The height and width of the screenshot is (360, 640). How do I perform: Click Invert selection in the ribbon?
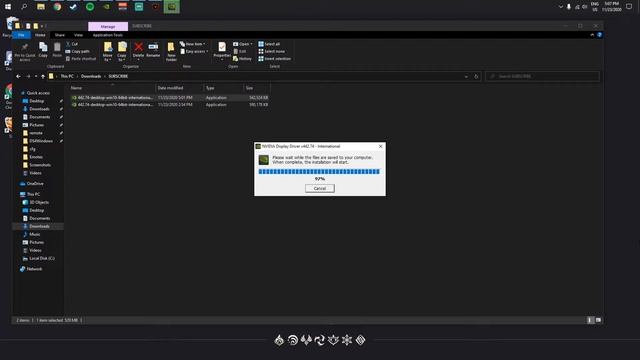coord(274,59)
